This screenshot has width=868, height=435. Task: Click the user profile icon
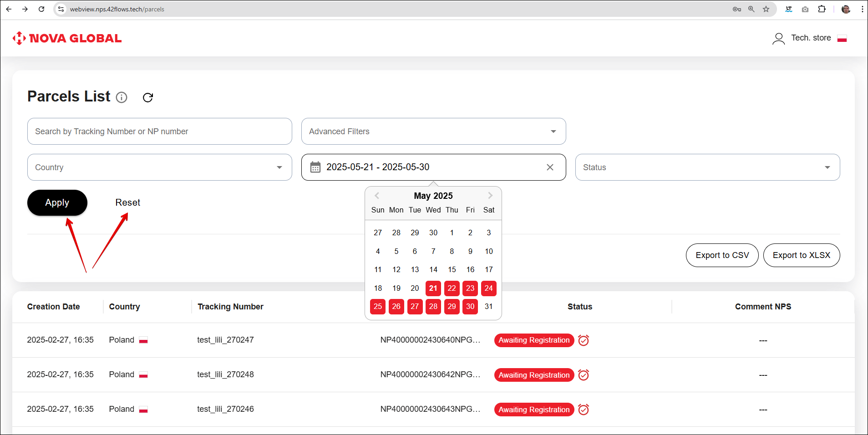pos(778,38)
